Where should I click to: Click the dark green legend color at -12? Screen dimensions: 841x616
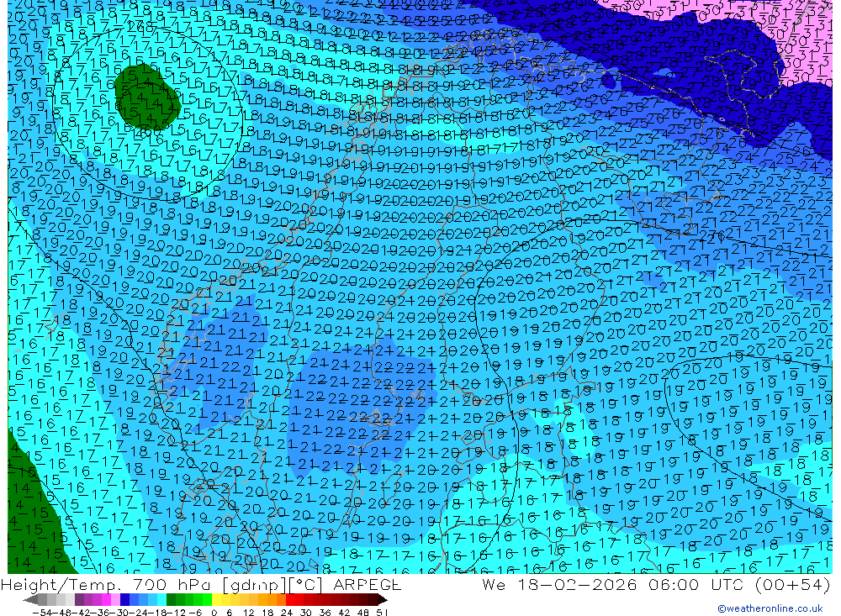tap(171, 600)
